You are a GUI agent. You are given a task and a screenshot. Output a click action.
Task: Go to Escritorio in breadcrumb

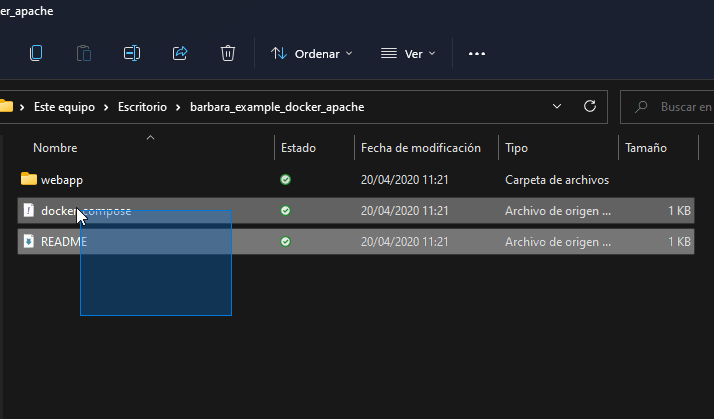click(x=142, y=107)
